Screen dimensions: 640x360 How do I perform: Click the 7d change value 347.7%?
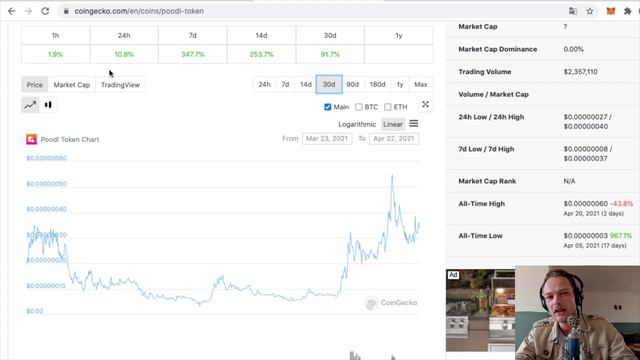(x=193, y=54)
